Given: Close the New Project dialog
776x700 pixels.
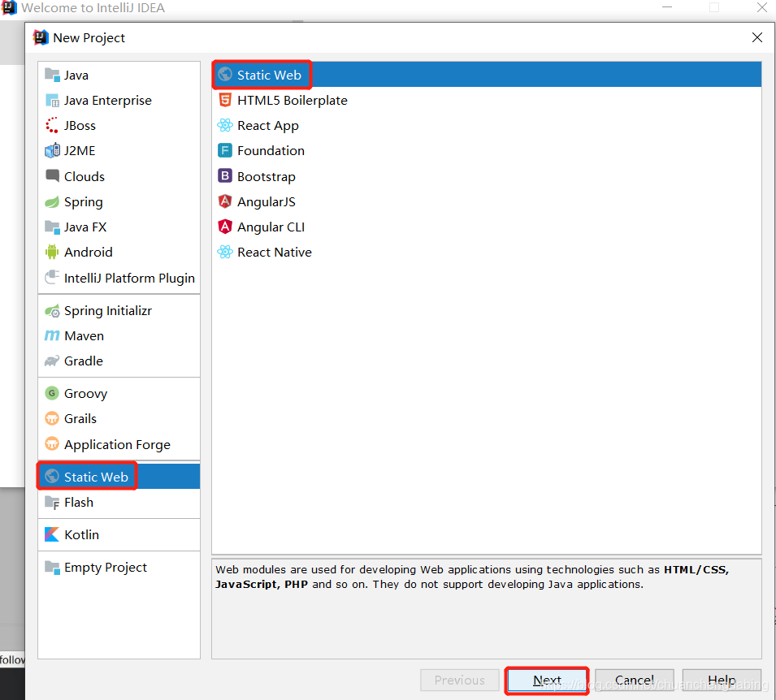Looking at the screenshot, I should pyautogui.click(x=756, y=37).
